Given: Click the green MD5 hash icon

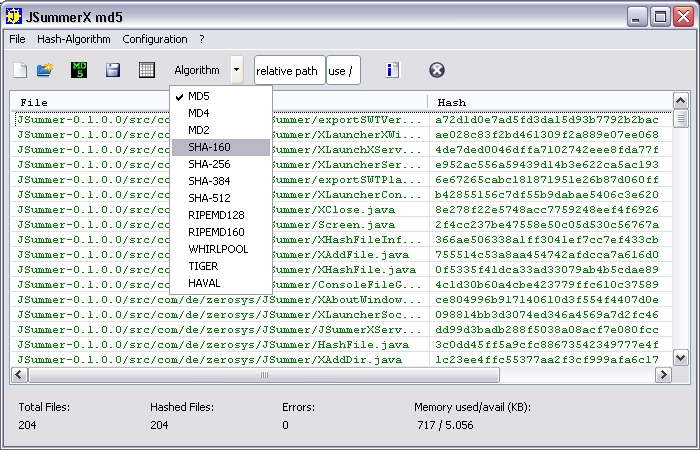Looking at the screenshot, I should pyautogui.click(x=79, y=70).
